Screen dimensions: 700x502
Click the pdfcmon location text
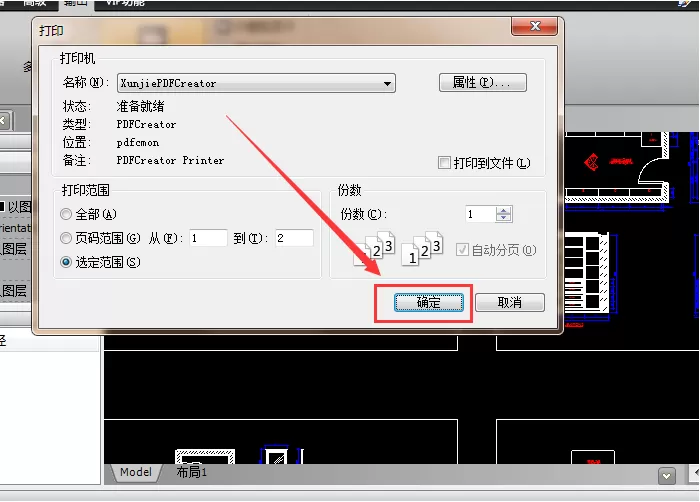pos(138,143)
